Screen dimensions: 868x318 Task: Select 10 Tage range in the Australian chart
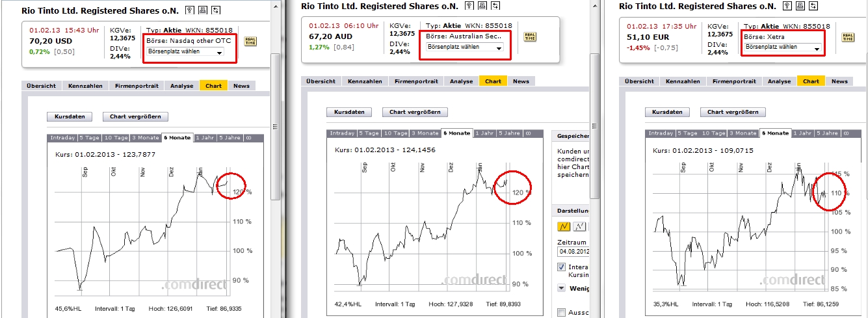tap(395, 133)
